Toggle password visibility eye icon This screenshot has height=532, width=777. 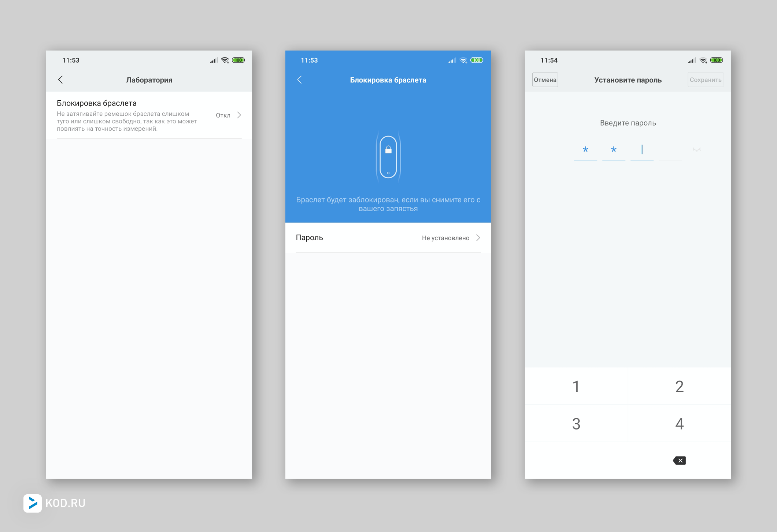(696, 150)
